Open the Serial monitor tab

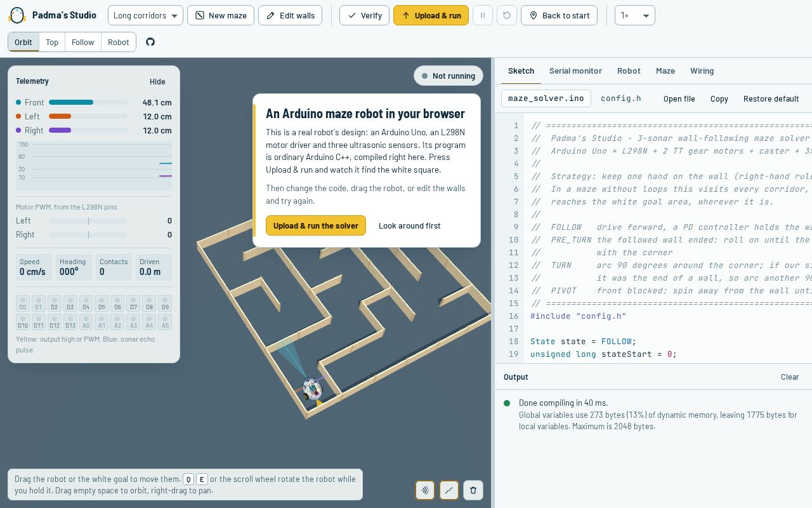pos(575,70)
